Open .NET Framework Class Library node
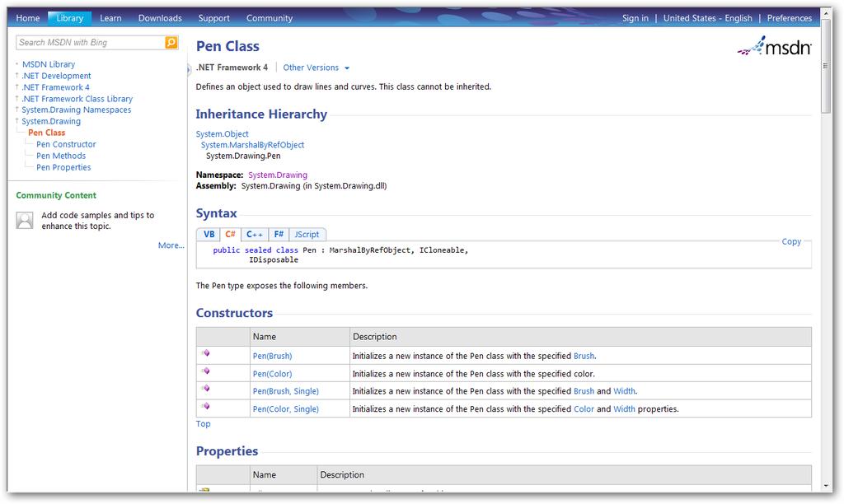Screen dimensions: 844x504 77,99
